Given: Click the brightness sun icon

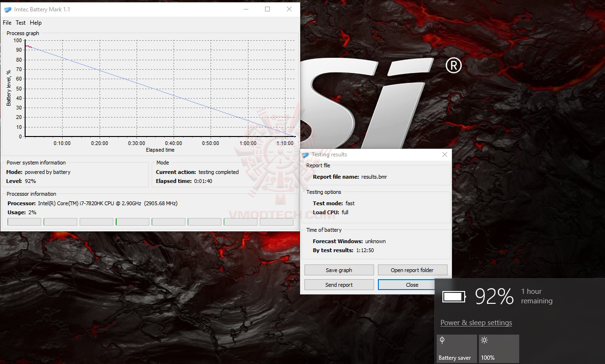Looking at the screenshot, I should (x=484, y=340).
